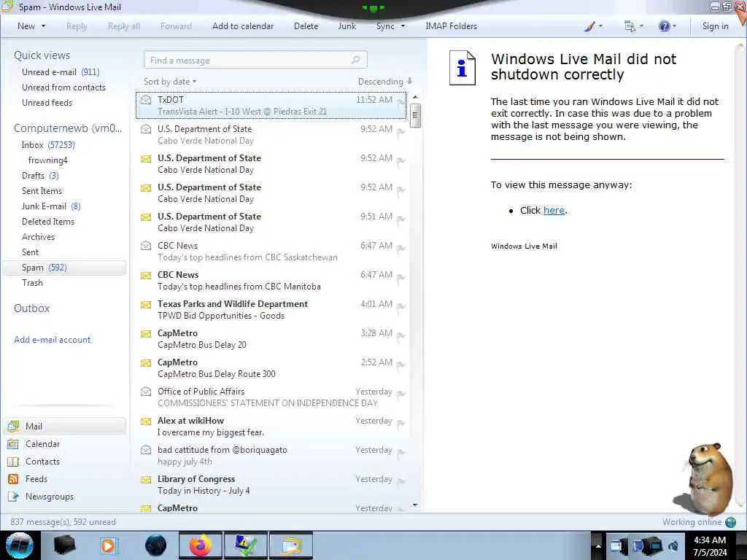Viewport: 747px width, 560px height.
Task: Click Sign in at top right
Action: (x=715, y=26)
